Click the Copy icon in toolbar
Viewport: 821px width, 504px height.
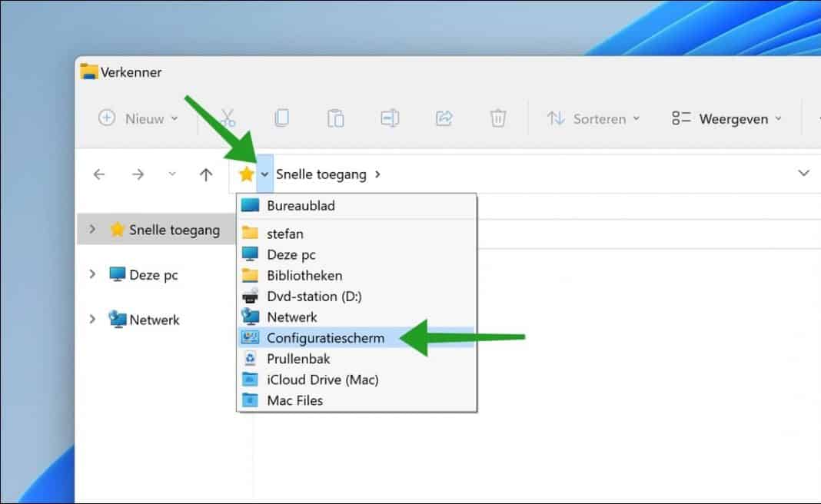click(281, 118)
